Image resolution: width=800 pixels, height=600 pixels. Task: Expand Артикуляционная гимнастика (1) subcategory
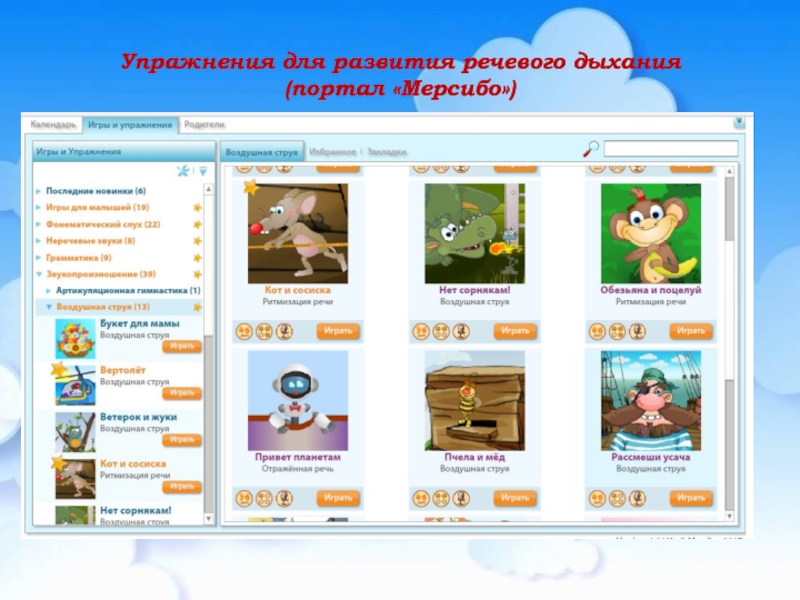(48, 291)
